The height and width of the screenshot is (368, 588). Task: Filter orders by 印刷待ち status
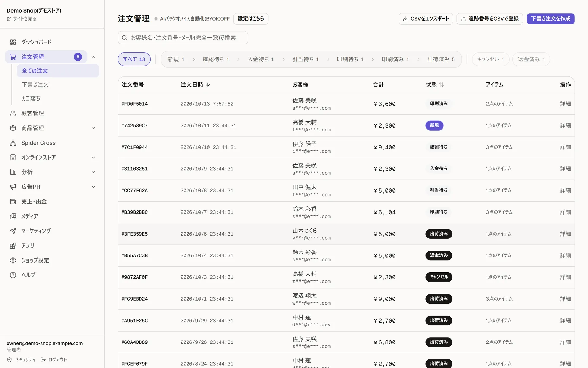pyautogui.click(x=350, y=59)
